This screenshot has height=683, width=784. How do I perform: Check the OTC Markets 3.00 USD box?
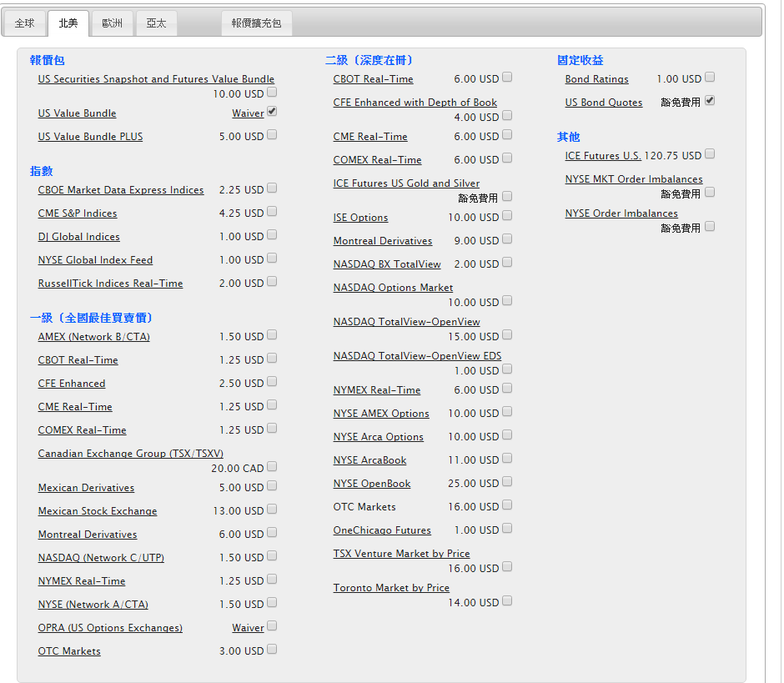(272, 649)
